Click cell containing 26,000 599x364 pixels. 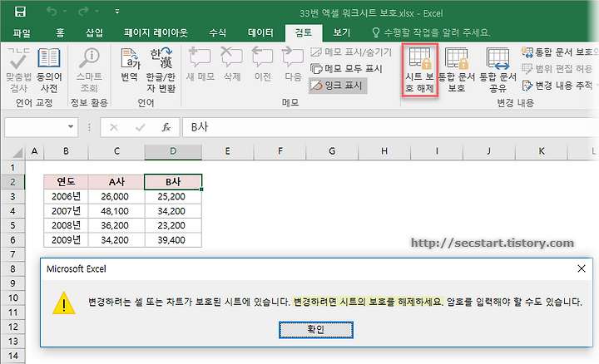tap(116, 196)
